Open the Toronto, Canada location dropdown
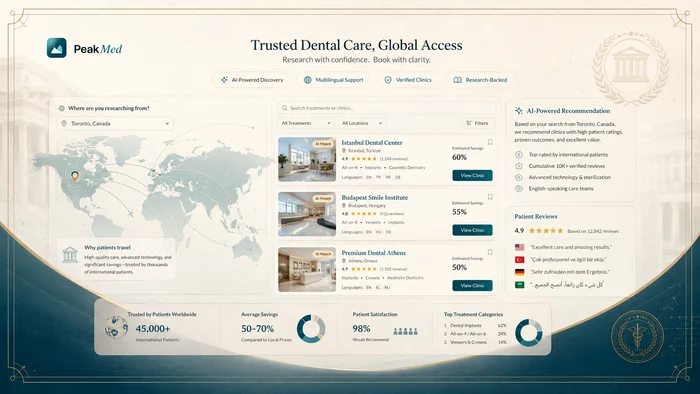The width and height of the screenshot is (700, 394). 116,124
